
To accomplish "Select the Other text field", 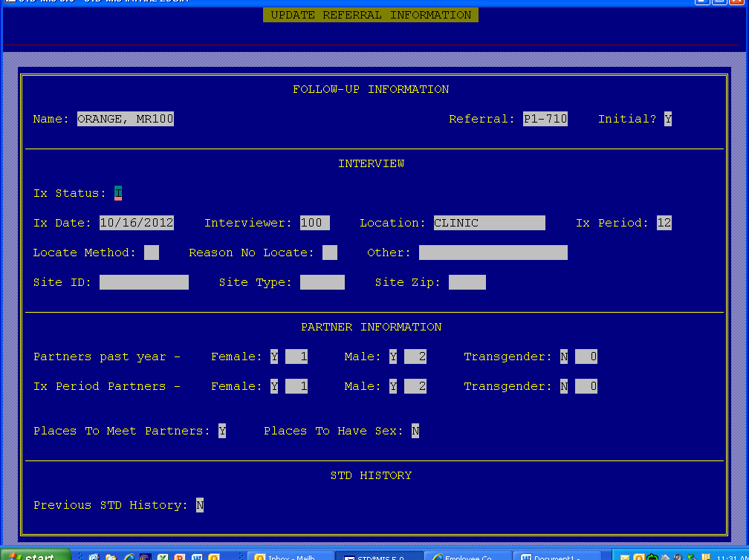I will (x=493, y=253).
